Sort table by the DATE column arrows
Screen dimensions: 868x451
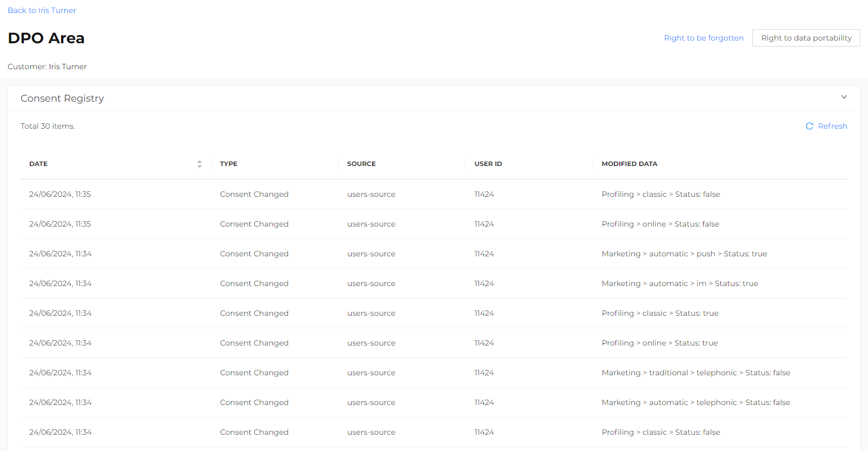coord(200,164)
